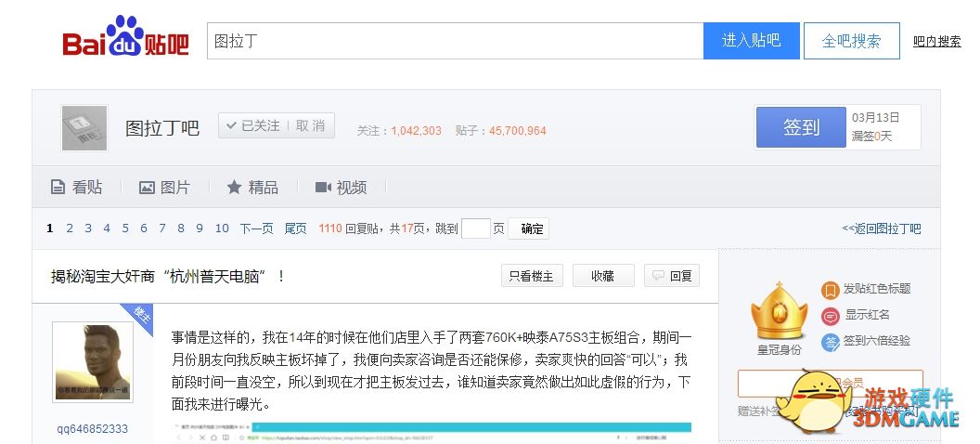The width and height of the screenshot is (980, 444).
Task: Go to 下一页 in pagination
Action: tap(256, 229)
